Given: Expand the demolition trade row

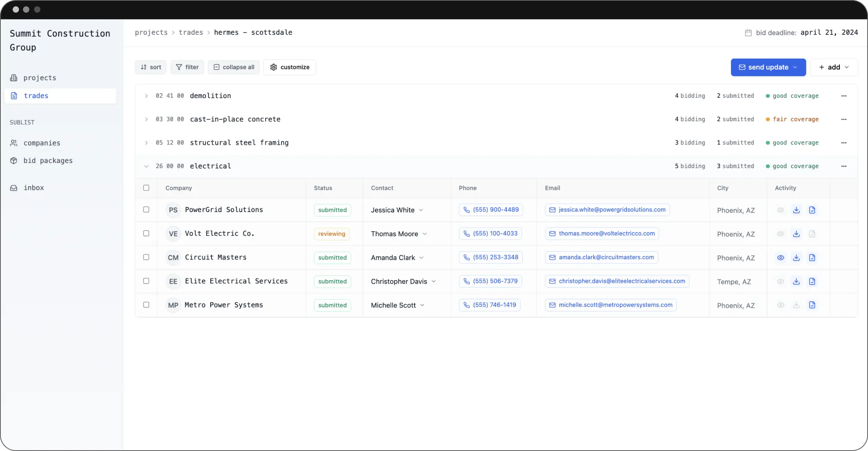Looking at the screenshot, I should click(x=147, y=96).
